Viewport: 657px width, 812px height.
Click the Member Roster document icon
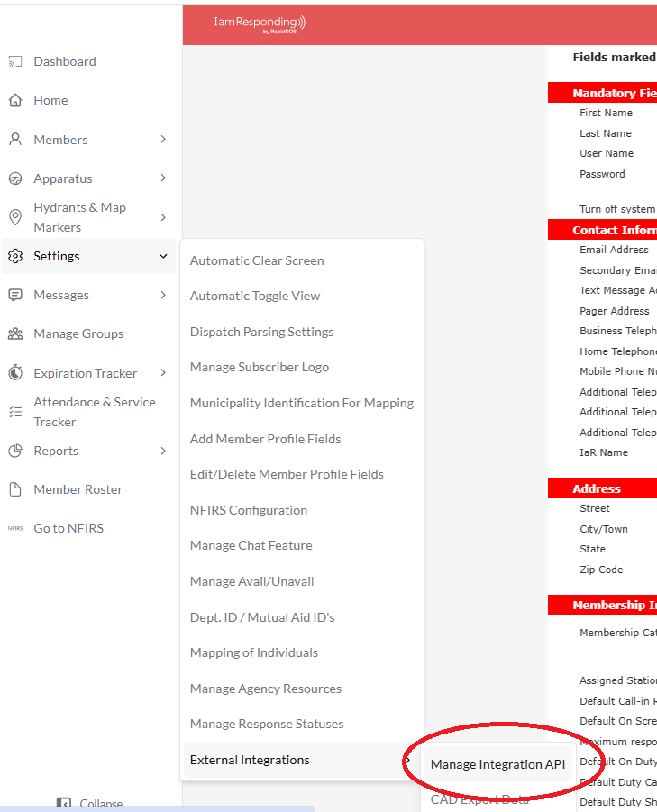click(x=15, y=490)
